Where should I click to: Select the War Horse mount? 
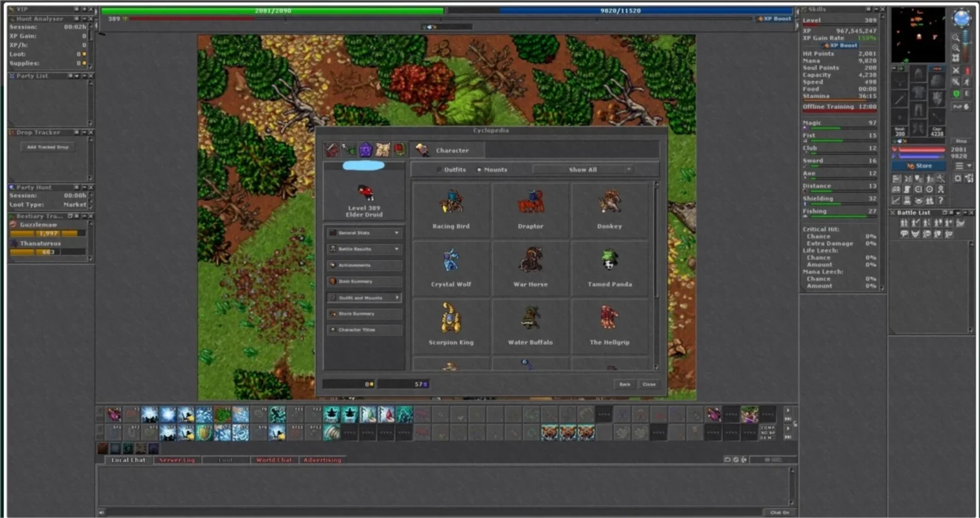pyautogui.click(x=530, y=269)
